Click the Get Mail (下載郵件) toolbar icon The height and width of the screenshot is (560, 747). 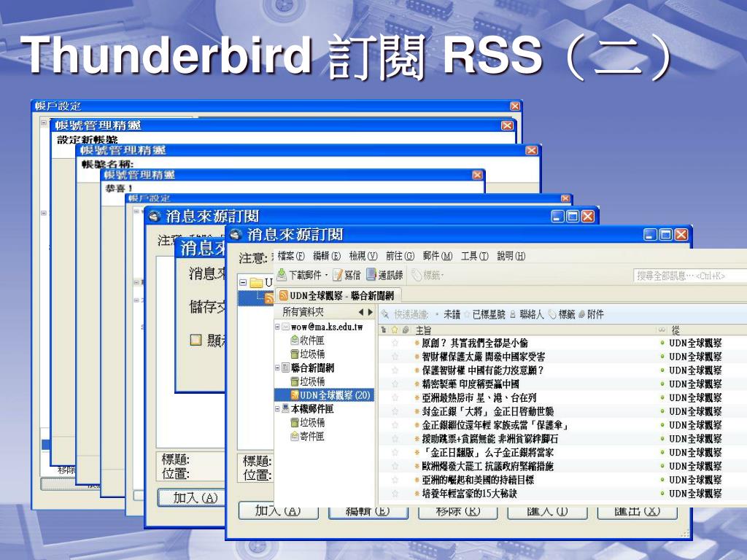click(x=282, y=275)
